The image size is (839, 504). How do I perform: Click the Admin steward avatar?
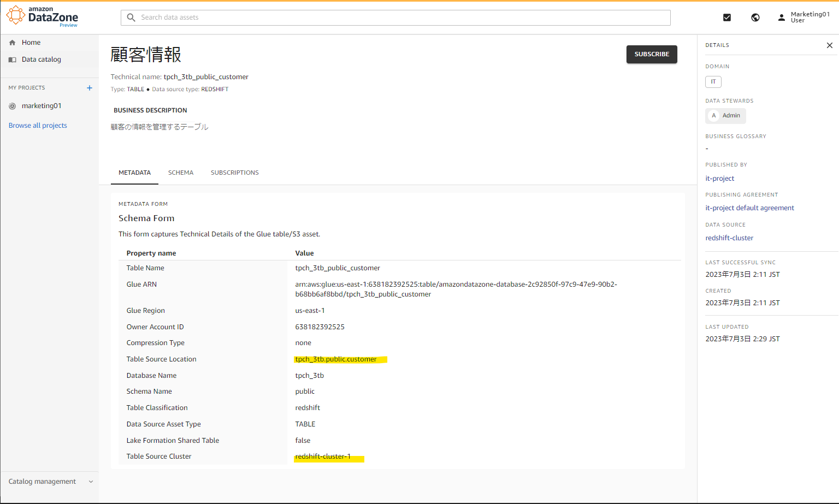point(713,116)
